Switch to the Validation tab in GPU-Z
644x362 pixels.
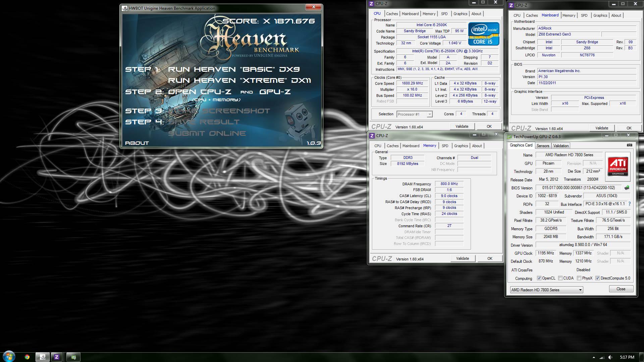click(561, 146)
